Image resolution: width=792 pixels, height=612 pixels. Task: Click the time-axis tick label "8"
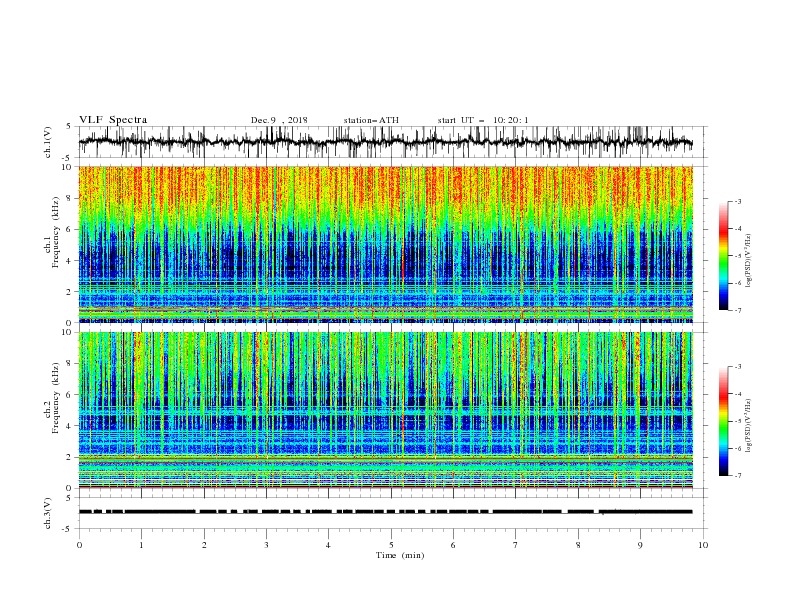click(x=578, y=545)
